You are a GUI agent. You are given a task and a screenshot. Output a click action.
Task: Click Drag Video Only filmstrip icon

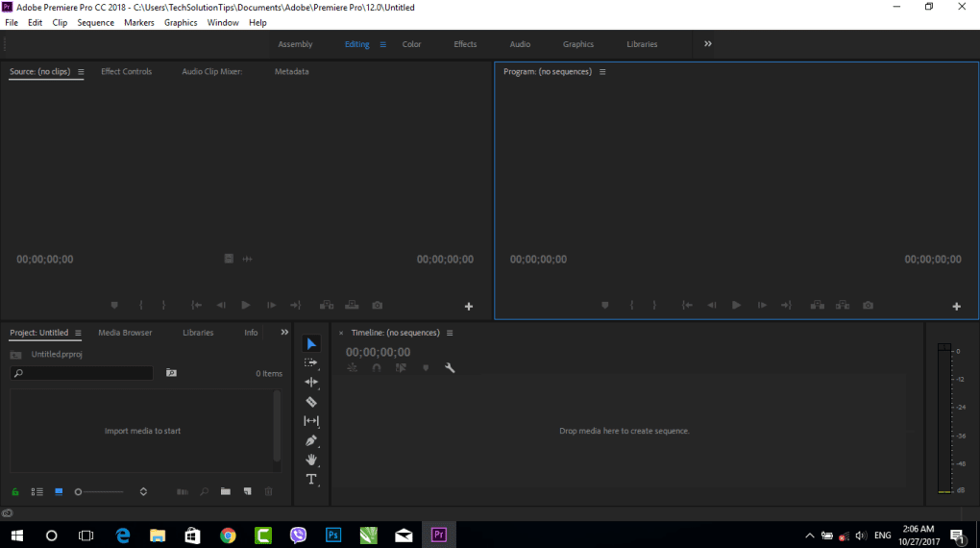pos(229,259)
